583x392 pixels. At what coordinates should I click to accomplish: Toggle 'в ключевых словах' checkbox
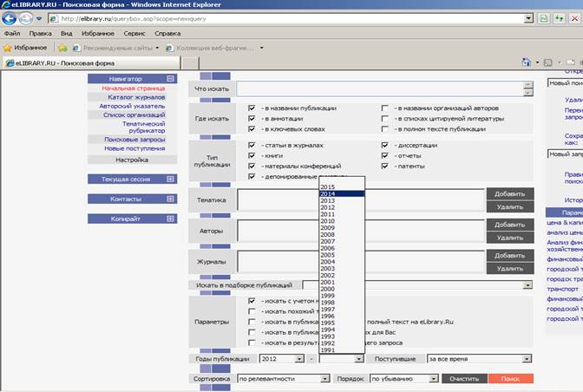pos(252,129)
